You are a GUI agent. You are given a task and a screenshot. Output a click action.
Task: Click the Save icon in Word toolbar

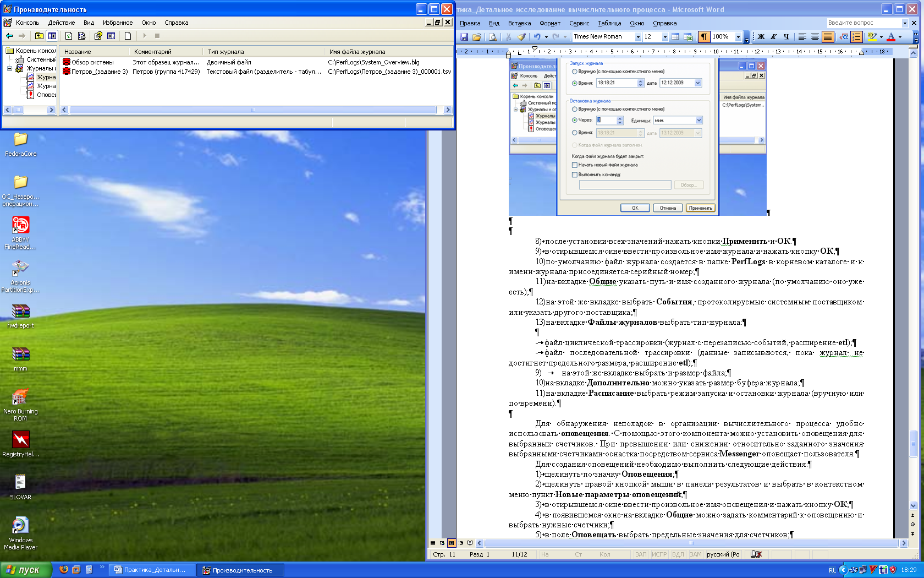coord(464,37)
